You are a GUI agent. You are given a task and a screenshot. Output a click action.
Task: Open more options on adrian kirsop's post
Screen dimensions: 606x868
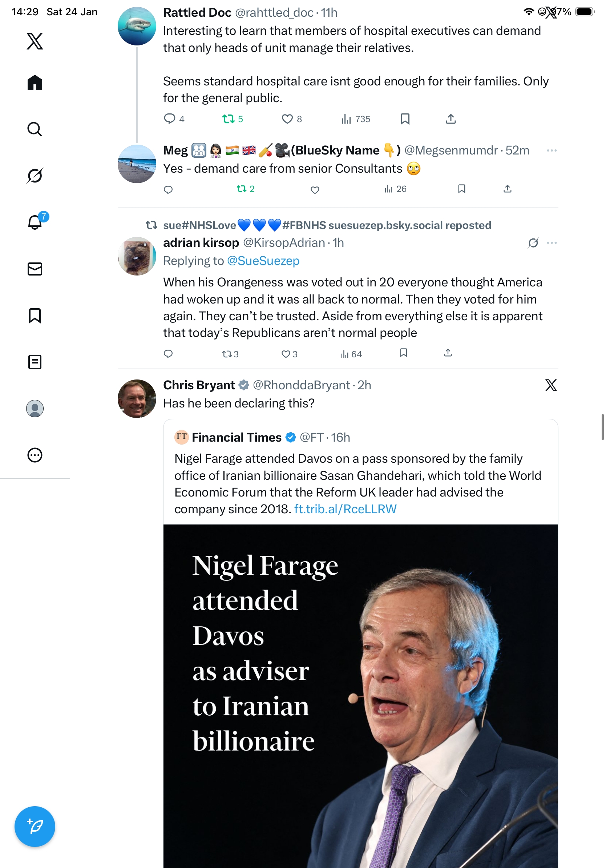point(552,243)
